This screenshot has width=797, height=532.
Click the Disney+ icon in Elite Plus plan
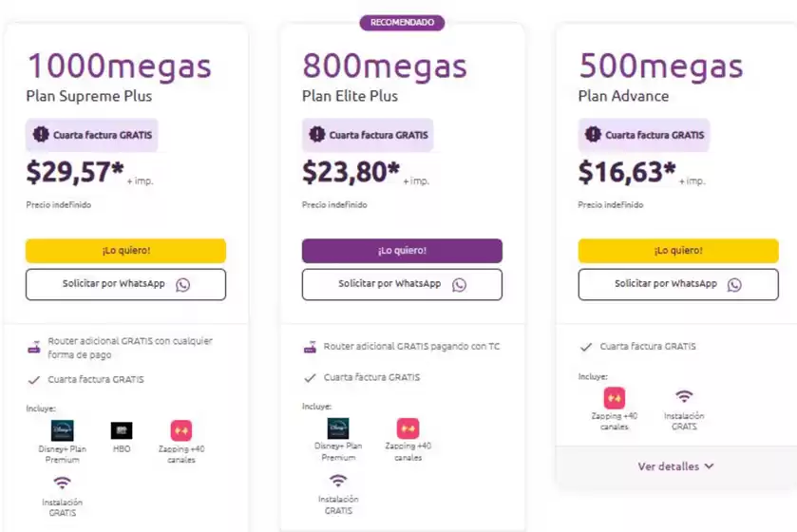pyautogui.click(x=338, y=428)
